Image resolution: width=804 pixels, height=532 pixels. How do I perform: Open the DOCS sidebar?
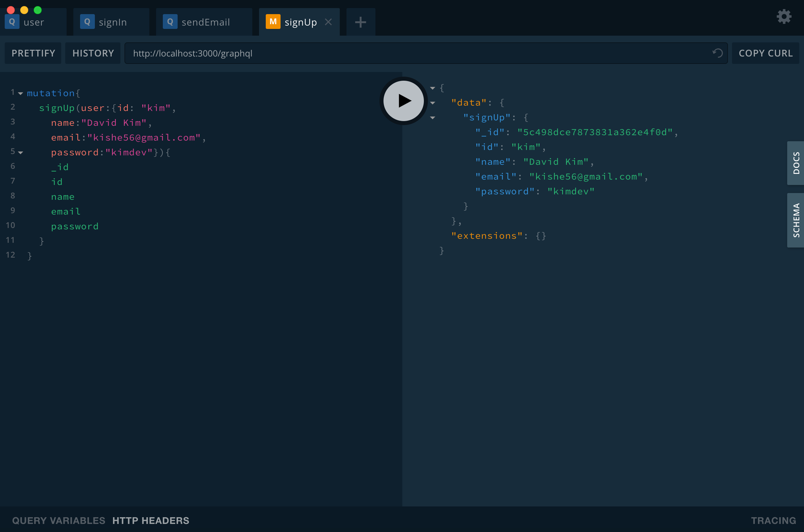796,163
